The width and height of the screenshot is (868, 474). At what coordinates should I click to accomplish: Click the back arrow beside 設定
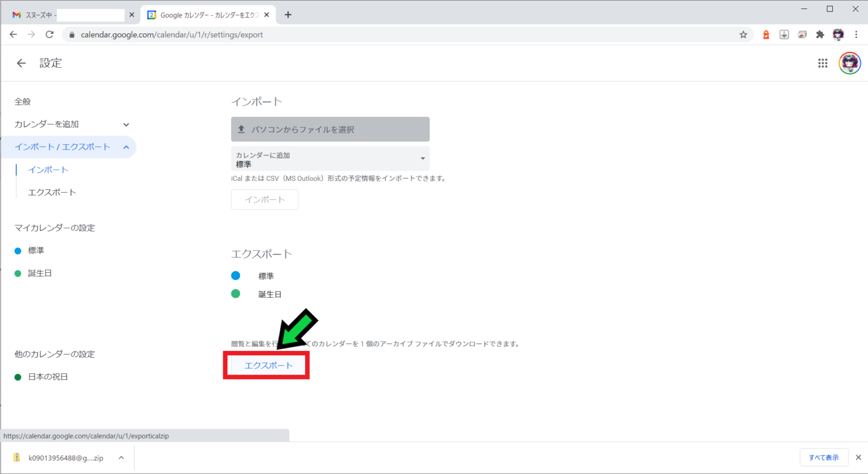click(x=21, y=63)
